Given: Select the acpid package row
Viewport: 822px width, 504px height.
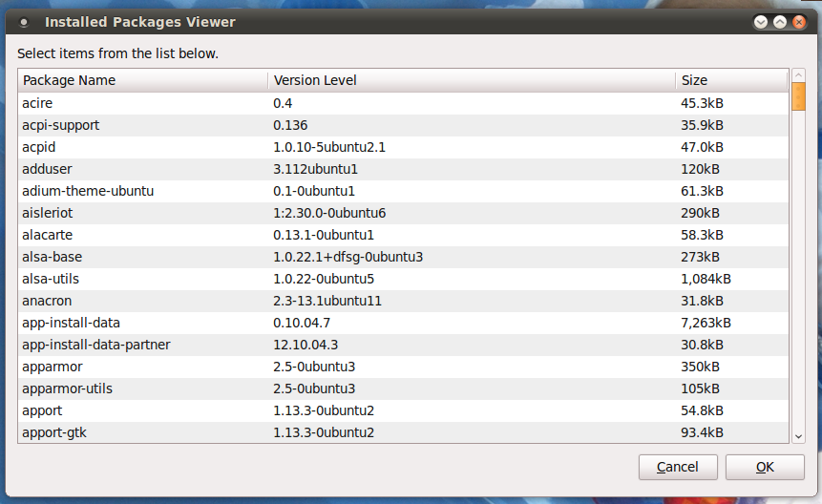Looking at the screenshot, I should click(404, 147).
